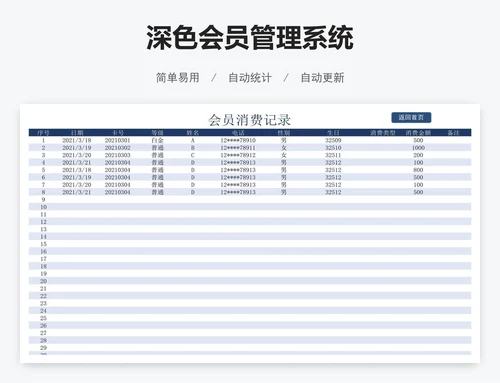Screen dimensions: 500x383
Task: Select the 卡号 column header
Action: click(117, 133)
